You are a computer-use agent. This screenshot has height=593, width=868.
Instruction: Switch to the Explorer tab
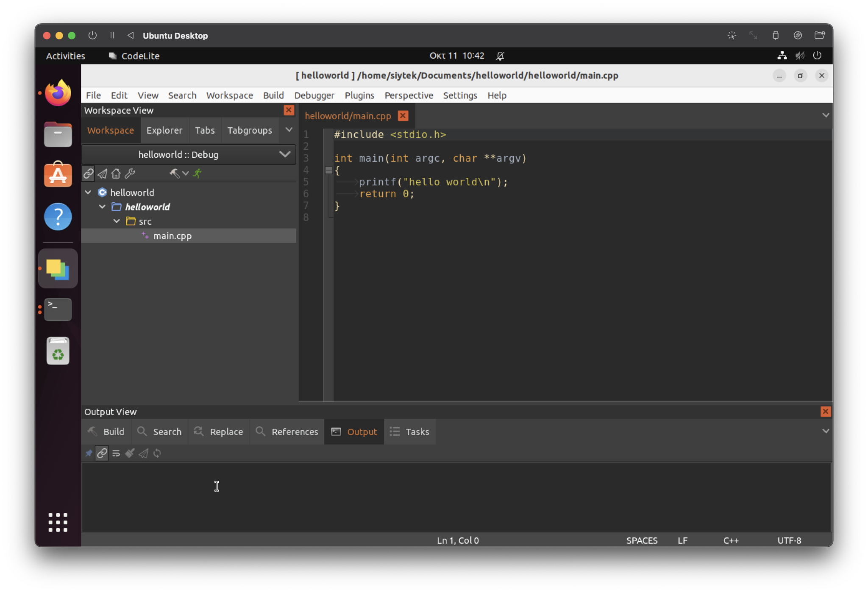pyautogui.click(x=164, y=130)
